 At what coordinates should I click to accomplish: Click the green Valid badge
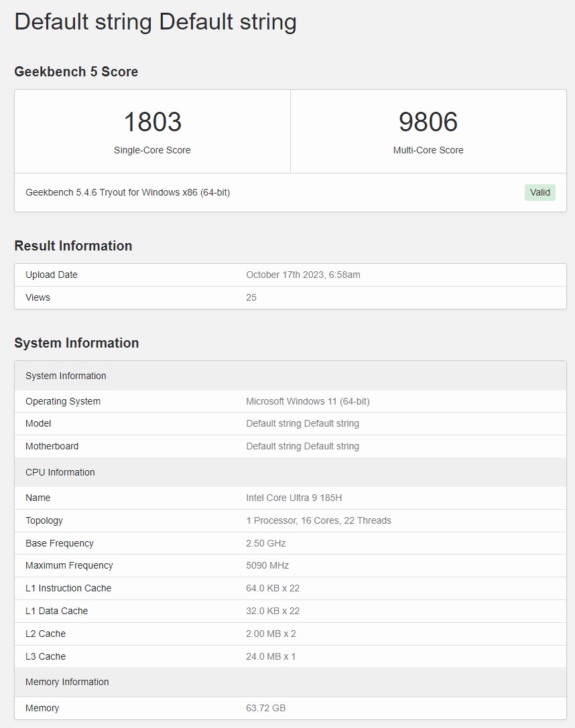point(539,192)
